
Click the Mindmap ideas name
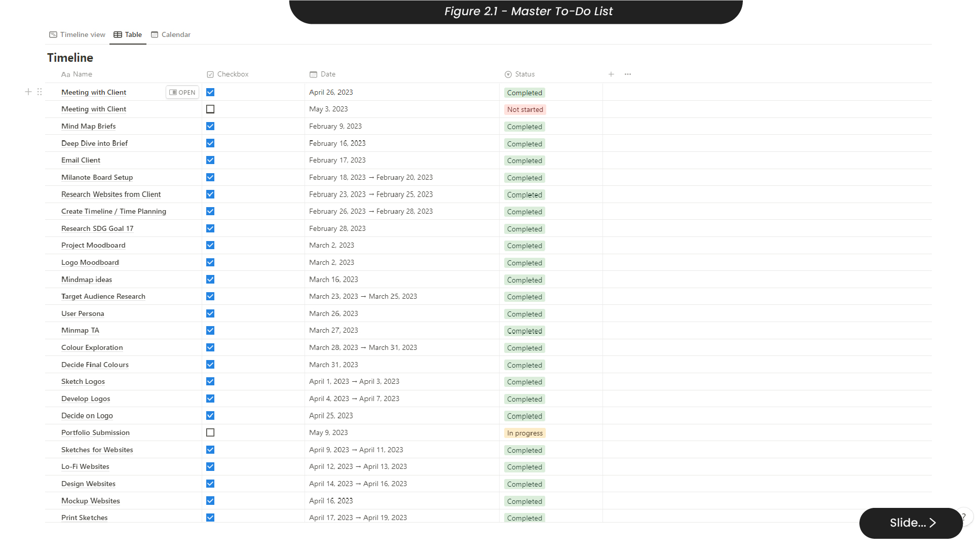click(x=87, y=280)
